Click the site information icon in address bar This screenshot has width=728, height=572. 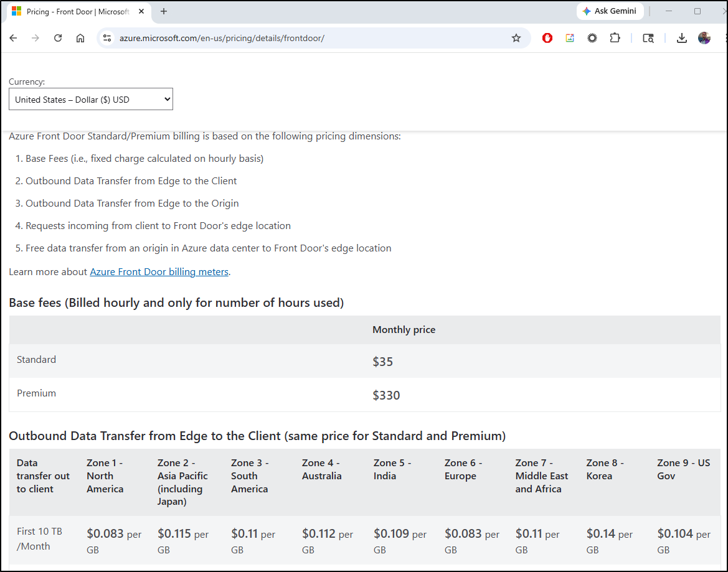point(107,38)
